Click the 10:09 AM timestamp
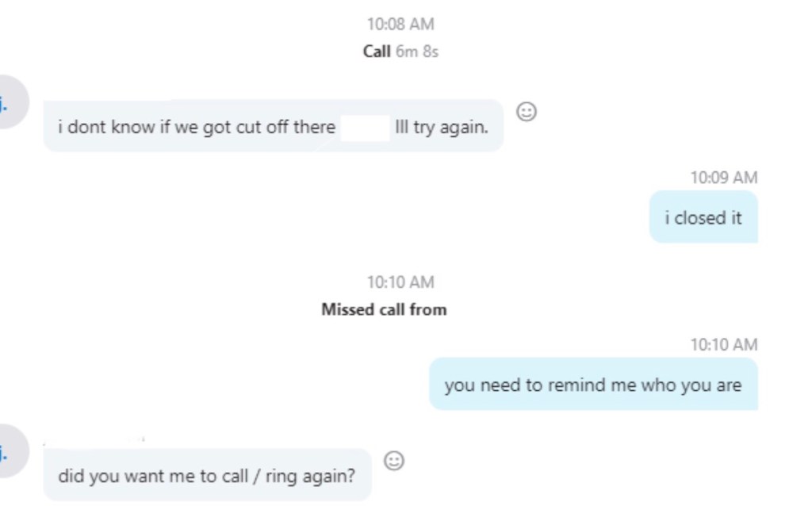Image resolution: width=812 pixels, height=506 pixels. click(x=723, y=178)
